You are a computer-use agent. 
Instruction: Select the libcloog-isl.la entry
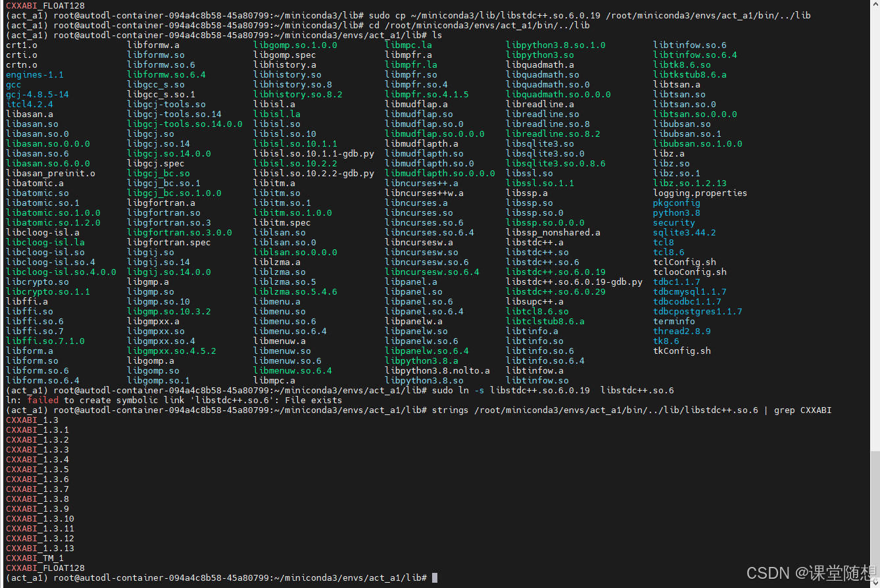(x=45, y=242)
